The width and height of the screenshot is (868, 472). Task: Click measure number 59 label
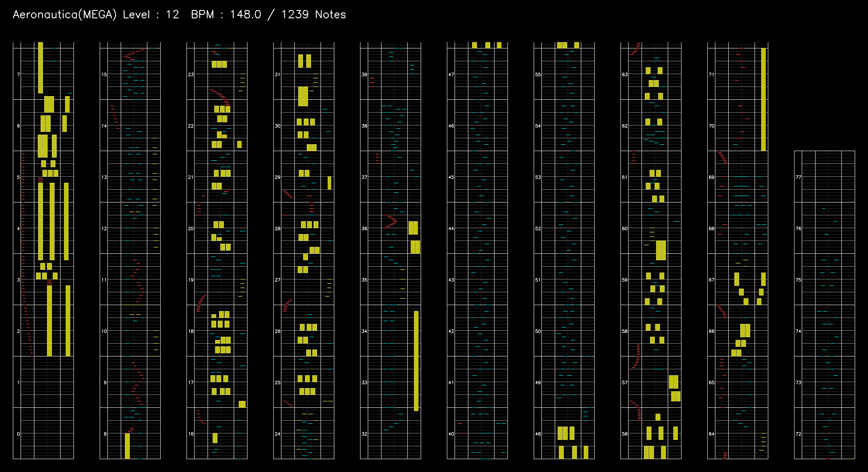(625, 280)
